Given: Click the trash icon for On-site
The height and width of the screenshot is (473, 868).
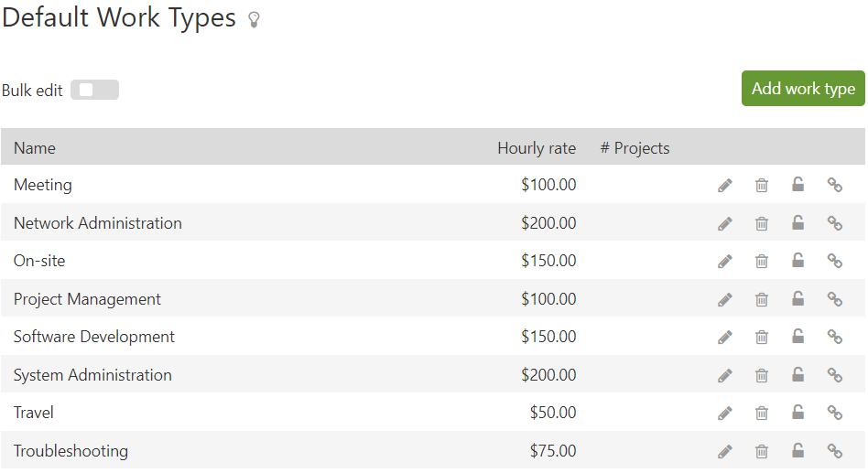Looking at the screenshot, I should tap(762, 261).
